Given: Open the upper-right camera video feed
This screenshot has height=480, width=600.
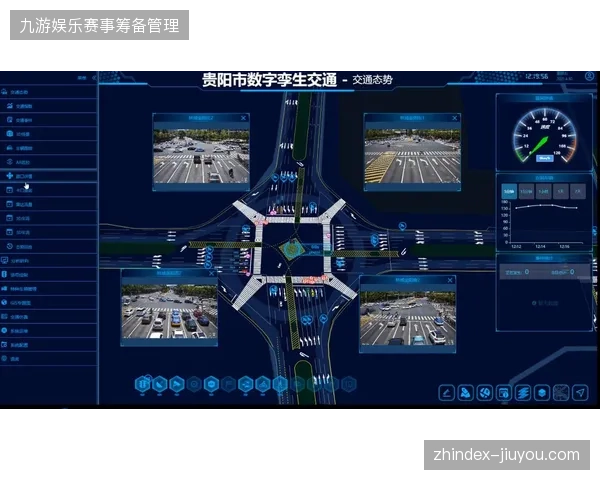Looking at the screenshot, I should (x=412, y=156).
